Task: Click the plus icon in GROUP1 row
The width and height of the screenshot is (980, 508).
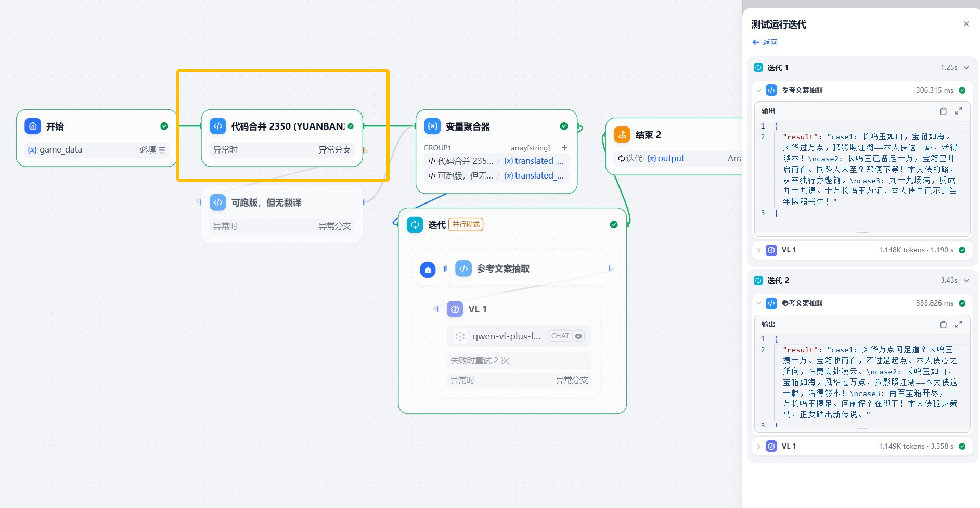Action: [564, 148]
